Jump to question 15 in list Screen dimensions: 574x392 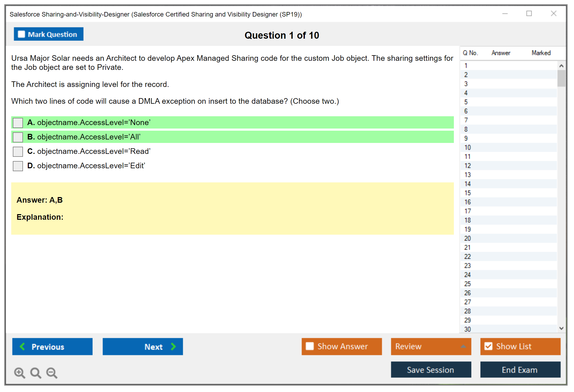[467, 193]
